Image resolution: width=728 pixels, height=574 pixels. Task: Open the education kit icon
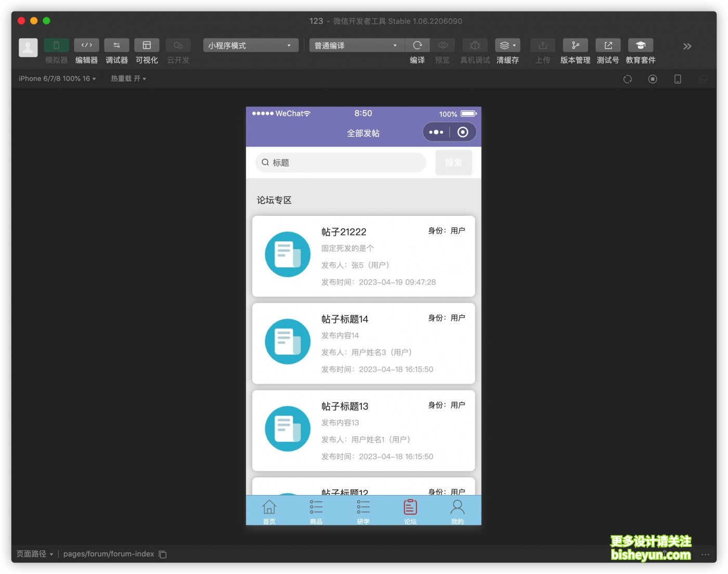pyautogui.click(x=641, y=45)
